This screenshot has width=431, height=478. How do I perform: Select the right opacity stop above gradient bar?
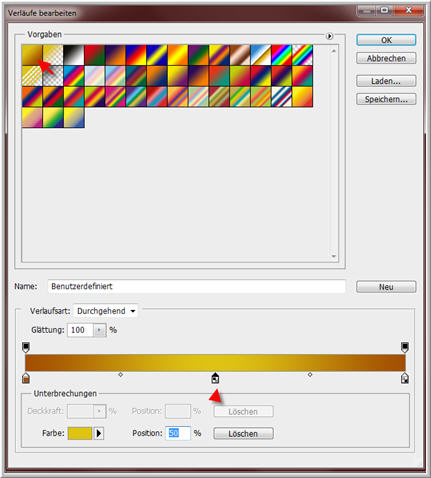405,347
